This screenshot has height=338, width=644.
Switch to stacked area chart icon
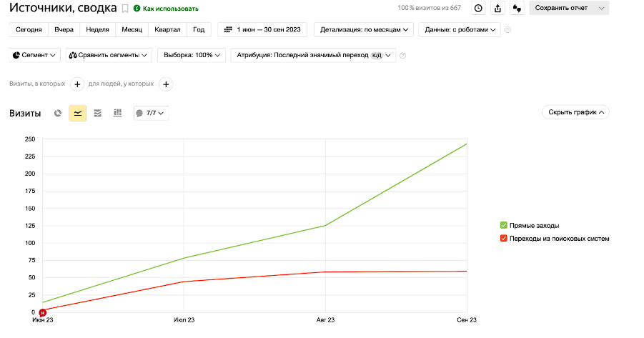coord(98,113)
